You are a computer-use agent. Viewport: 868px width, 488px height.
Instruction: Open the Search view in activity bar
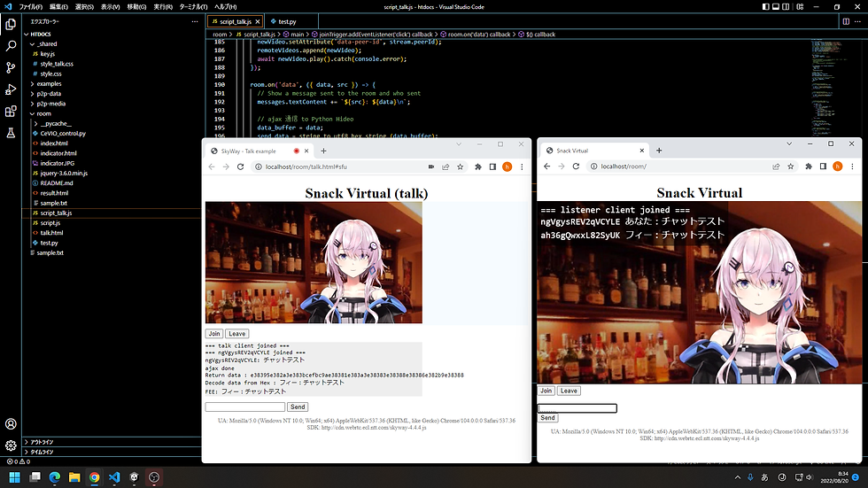11,46
